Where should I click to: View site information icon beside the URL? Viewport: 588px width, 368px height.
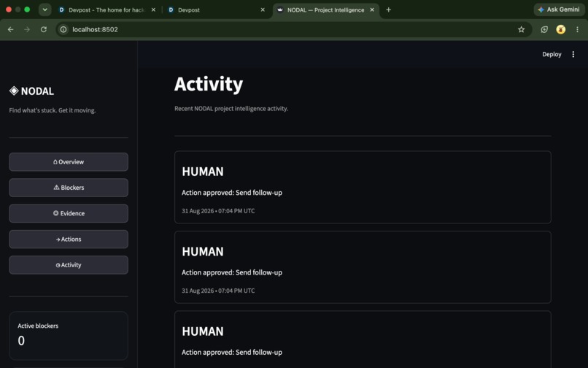(x=63, y=29)
